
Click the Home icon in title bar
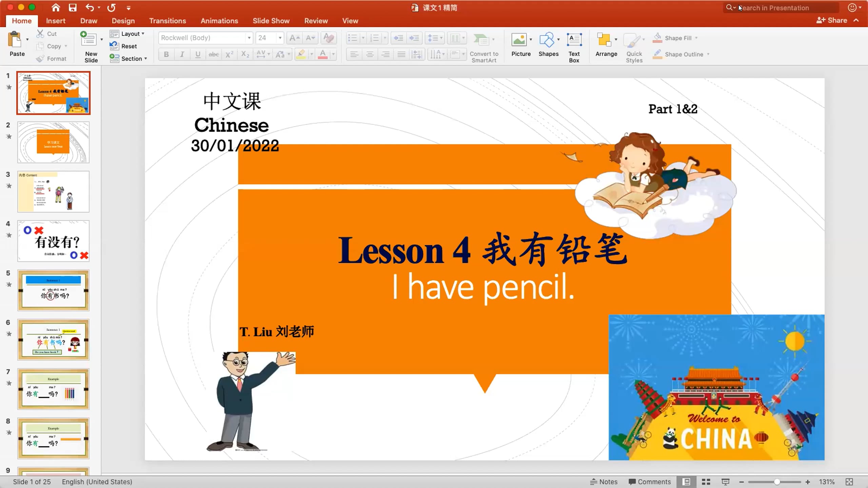56,7
